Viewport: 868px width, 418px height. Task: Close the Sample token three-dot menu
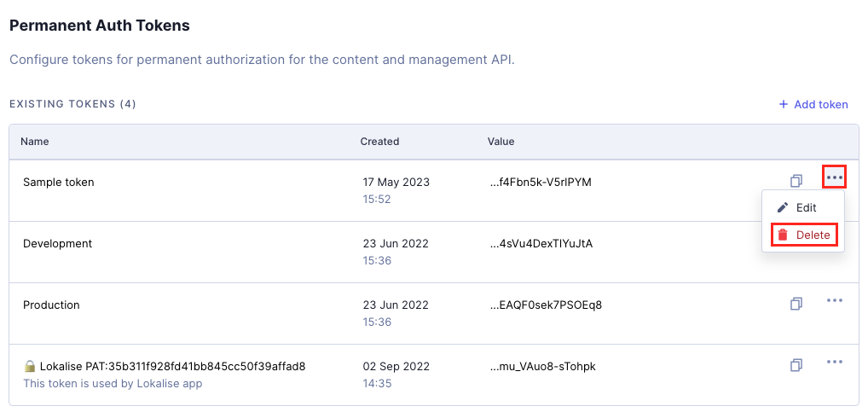(x=834, y=177)
